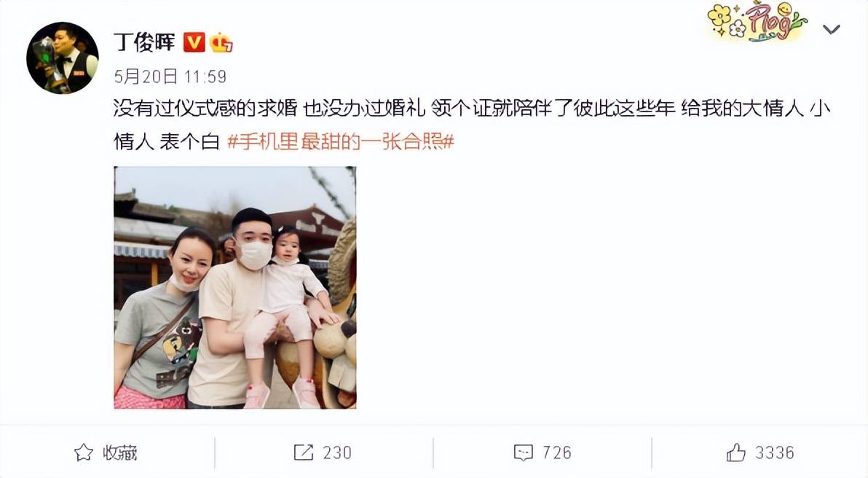Click the Plog flower sticker badge
868x478 pixels.
point(757,22)
